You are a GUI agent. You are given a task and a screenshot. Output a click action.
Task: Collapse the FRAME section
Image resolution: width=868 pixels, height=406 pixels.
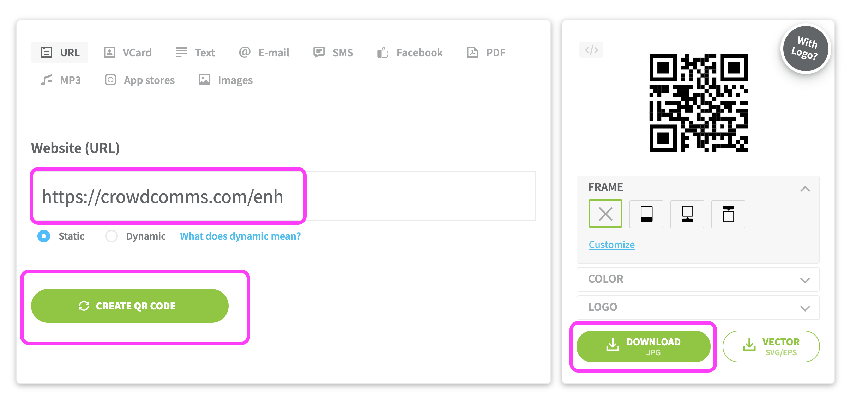coord(805,189)
